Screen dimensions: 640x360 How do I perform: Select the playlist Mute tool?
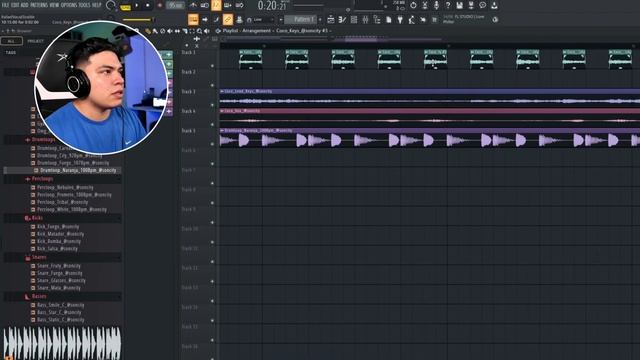click(x=170, y=31)
